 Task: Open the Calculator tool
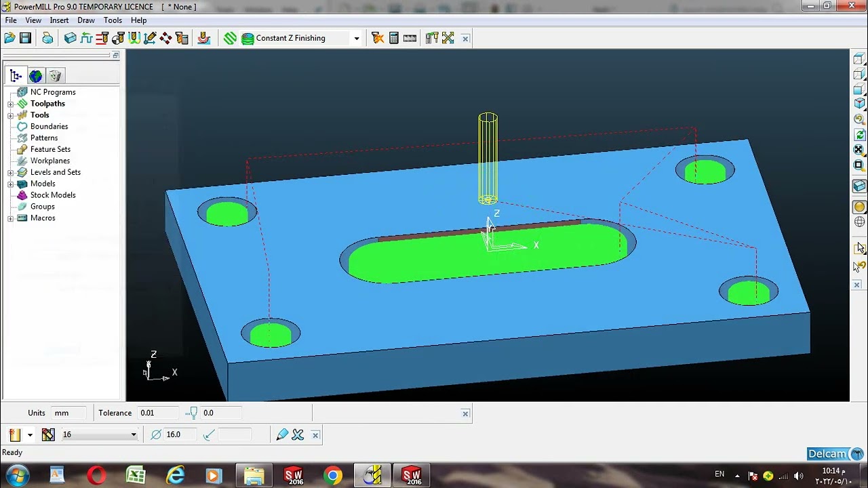point(393,38)
